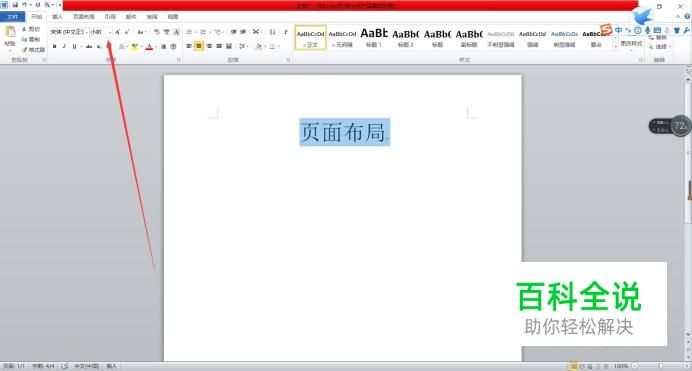The width and height of the screenshot is (692, 371).
Task: Apply the 无间隔 no-spacing style
Action: 342,37
